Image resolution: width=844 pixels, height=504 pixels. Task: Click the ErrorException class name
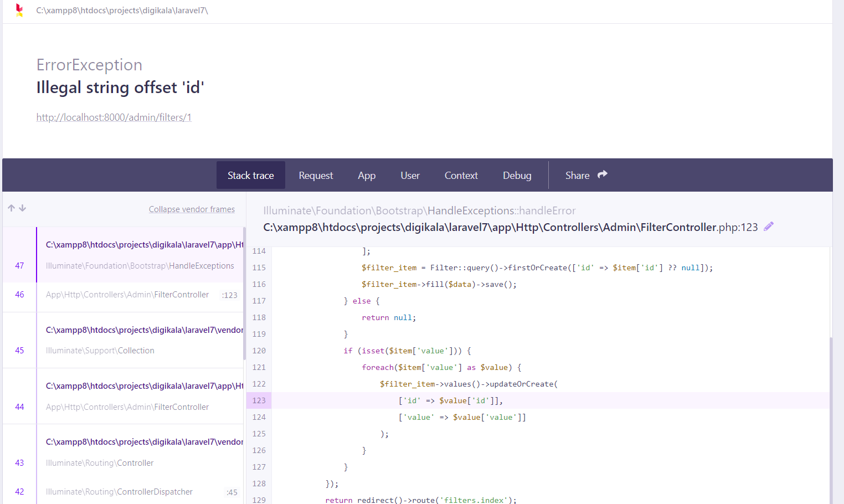point(89,65)
